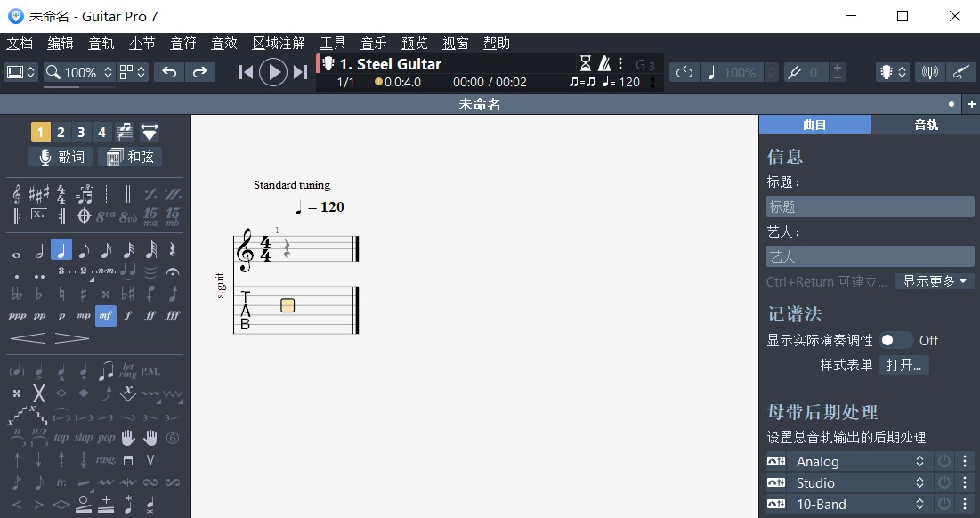Expand 显示更多 dropdown
Image resolution: width=980 pixels, height=518 pixels.
934,281
